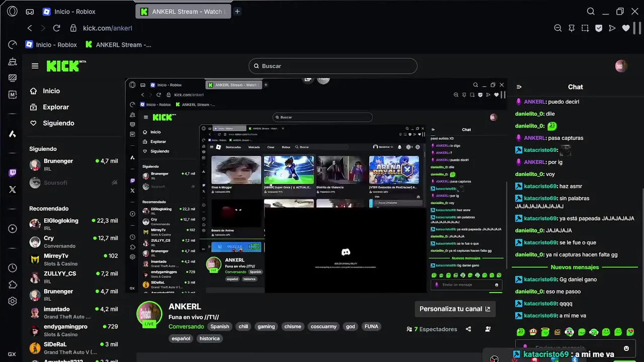The image size is (644, 362).
Task: Open a new browser tab
Action: (237, 11)
